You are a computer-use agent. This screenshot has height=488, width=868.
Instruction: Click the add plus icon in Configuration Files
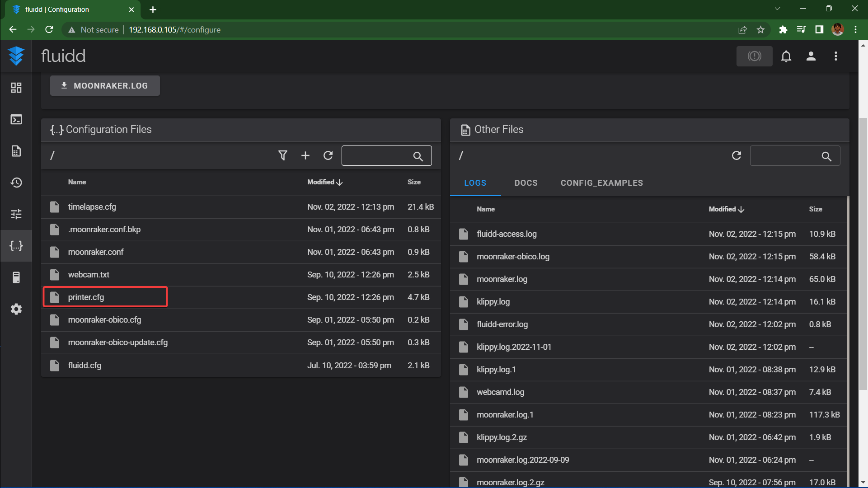305,155
